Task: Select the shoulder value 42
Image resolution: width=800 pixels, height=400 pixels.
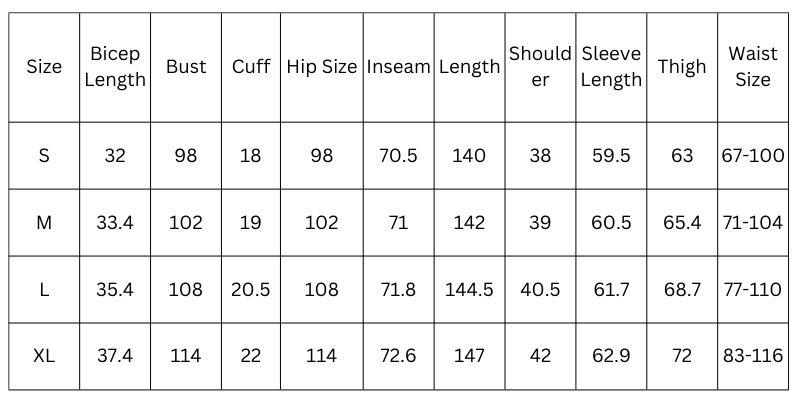Action: tap(540, 356)
